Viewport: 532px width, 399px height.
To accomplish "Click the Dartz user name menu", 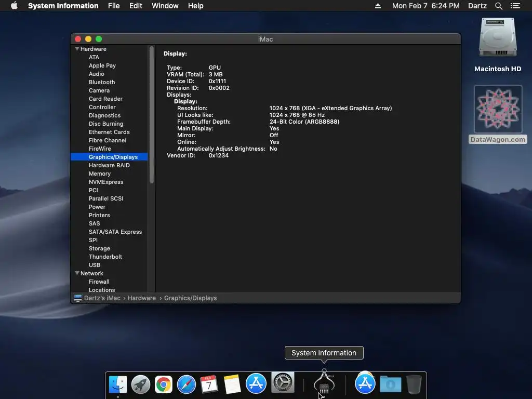I will pyautogui.click(x=477, y=6).
